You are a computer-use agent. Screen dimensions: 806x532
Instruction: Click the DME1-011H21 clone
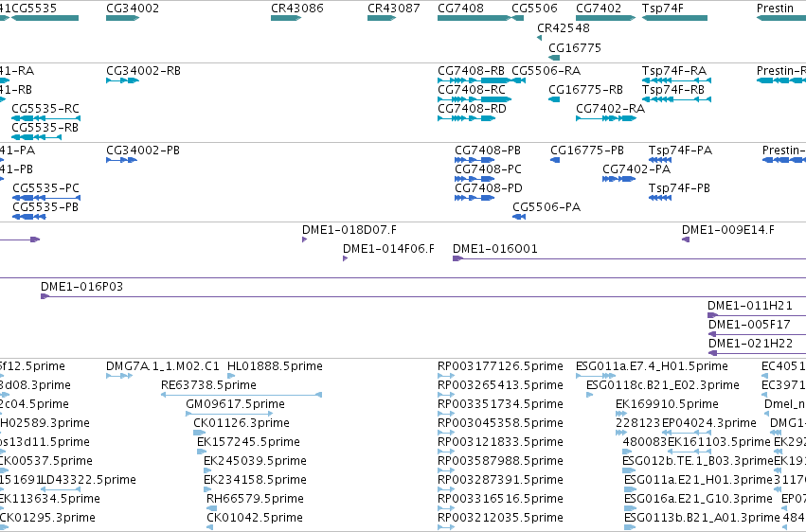(757, 316)
